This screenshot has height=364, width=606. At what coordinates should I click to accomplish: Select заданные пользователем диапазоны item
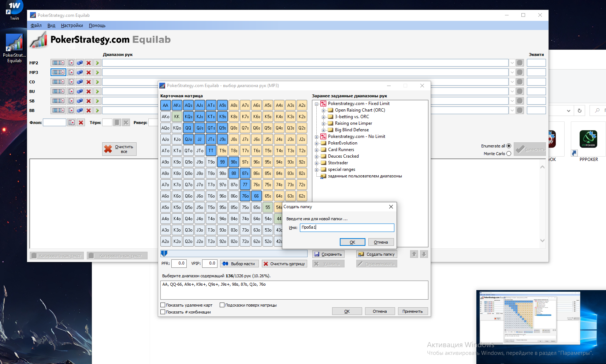[365, 176]
